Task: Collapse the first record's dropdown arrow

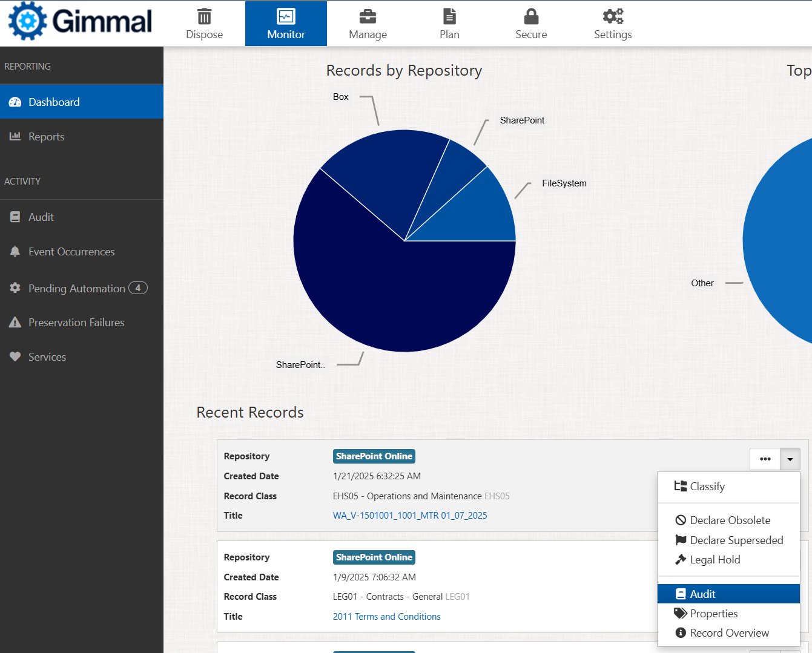Action: click(x=790, y=459)
